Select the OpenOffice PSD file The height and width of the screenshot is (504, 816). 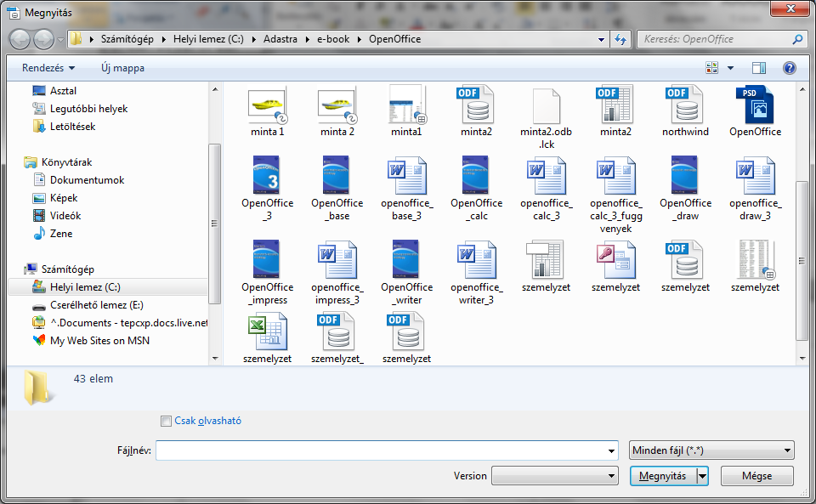click(x=755, y=111)
